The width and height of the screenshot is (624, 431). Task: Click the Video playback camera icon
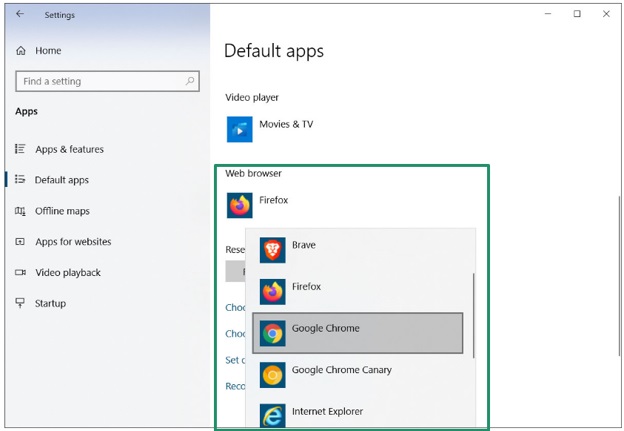coord(20,272)
